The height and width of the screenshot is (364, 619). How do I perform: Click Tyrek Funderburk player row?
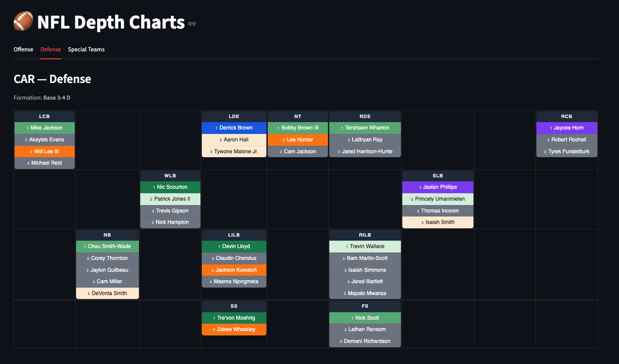tap(567, 151)
